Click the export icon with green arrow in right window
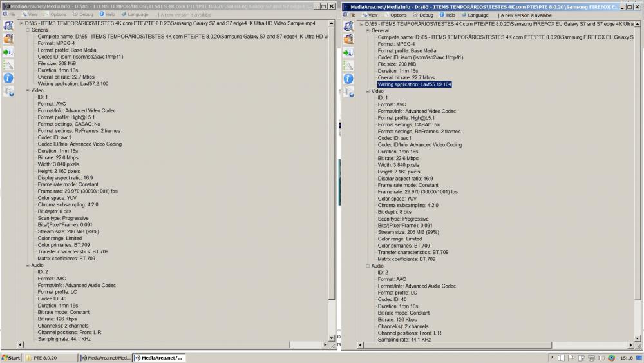 348,52
